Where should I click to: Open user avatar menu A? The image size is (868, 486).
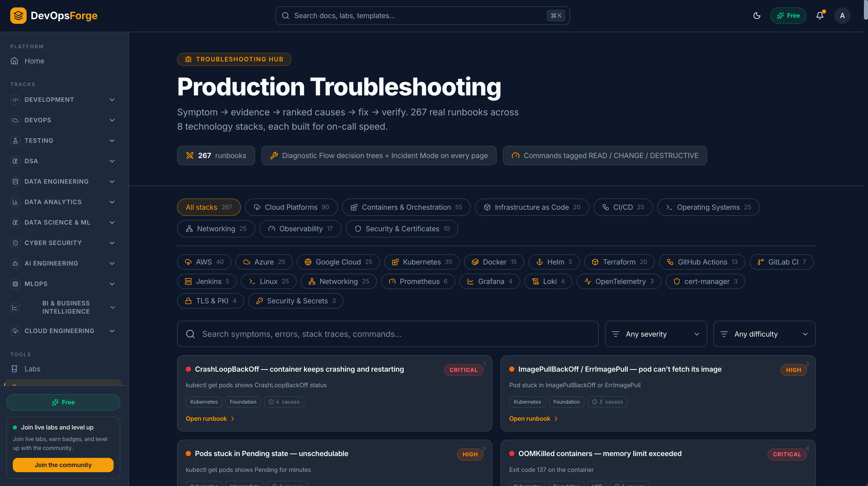tap(842, 16)
